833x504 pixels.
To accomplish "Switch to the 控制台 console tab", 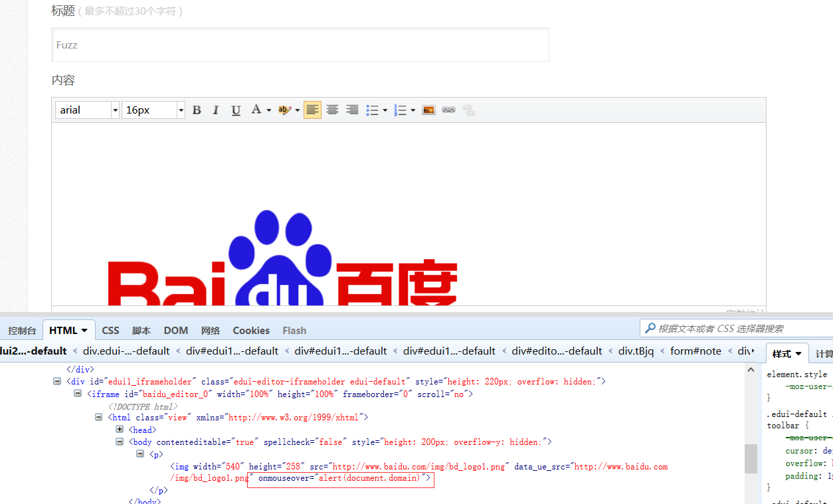I will click(22, 330).
